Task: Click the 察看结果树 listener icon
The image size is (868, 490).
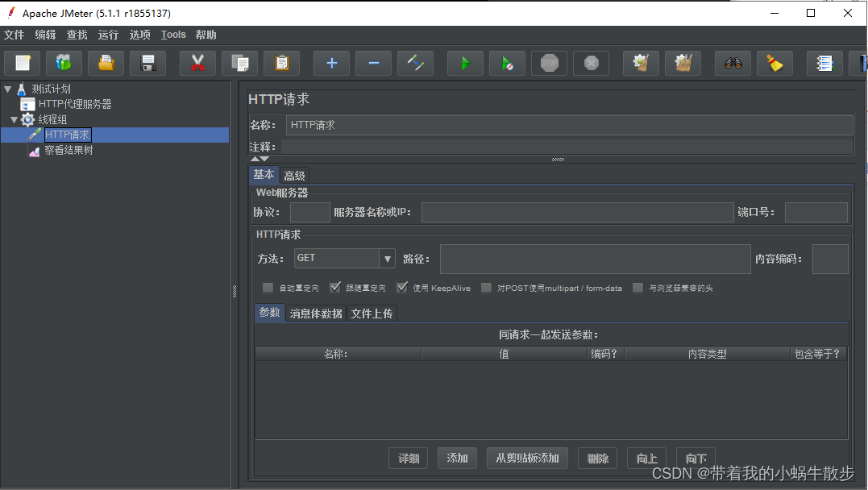Action: tap(35, 151)
